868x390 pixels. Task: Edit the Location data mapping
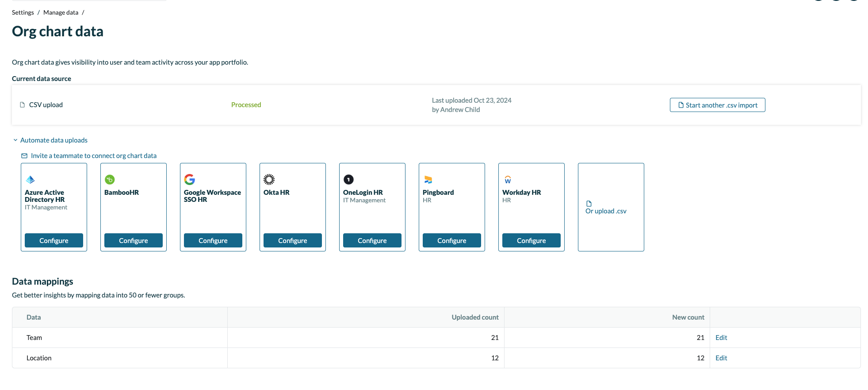coord(721,358)
